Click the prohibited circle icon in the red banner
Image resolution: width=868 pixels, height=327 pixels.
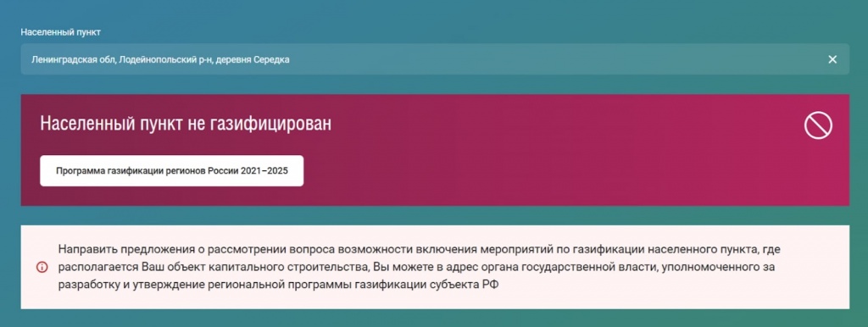point(818,125)
